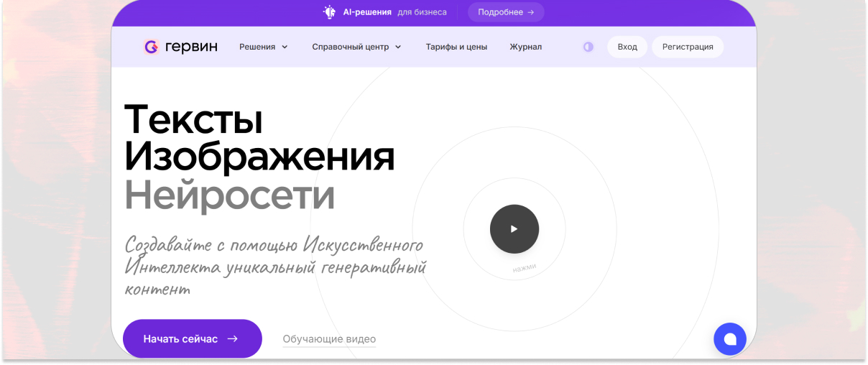Viewport: 868px width, 365px height.
Task: Open Тарифы и цены page
Action: pos(456,47)
